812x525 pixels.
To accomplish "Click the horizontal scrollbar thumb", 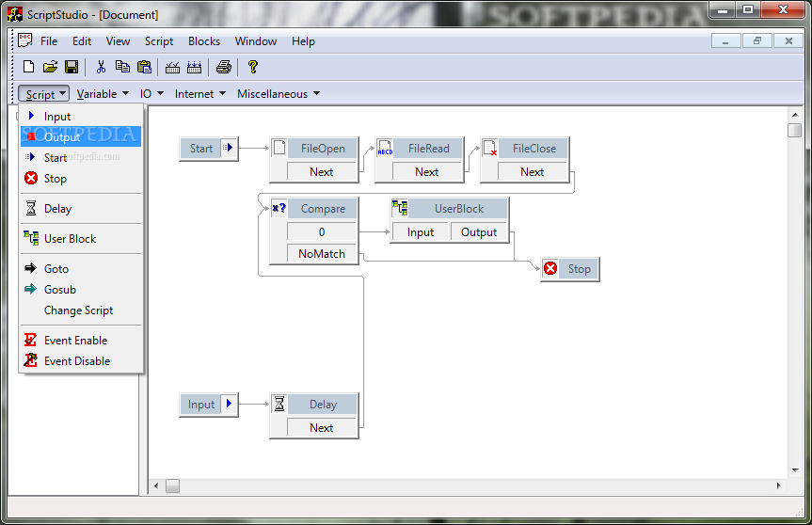I will (x=172, y=485).
